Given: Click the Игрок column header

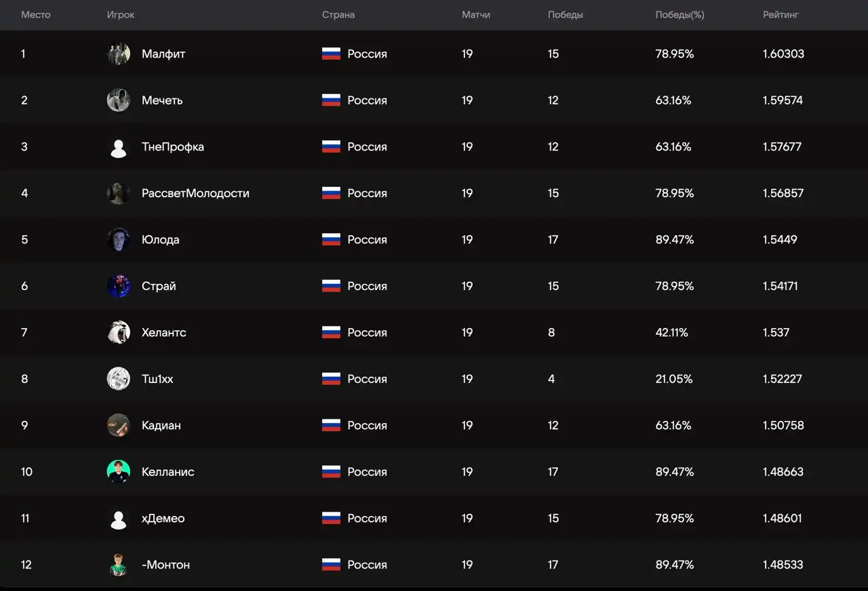Looking at the screenshot, I should pos(121,15).
